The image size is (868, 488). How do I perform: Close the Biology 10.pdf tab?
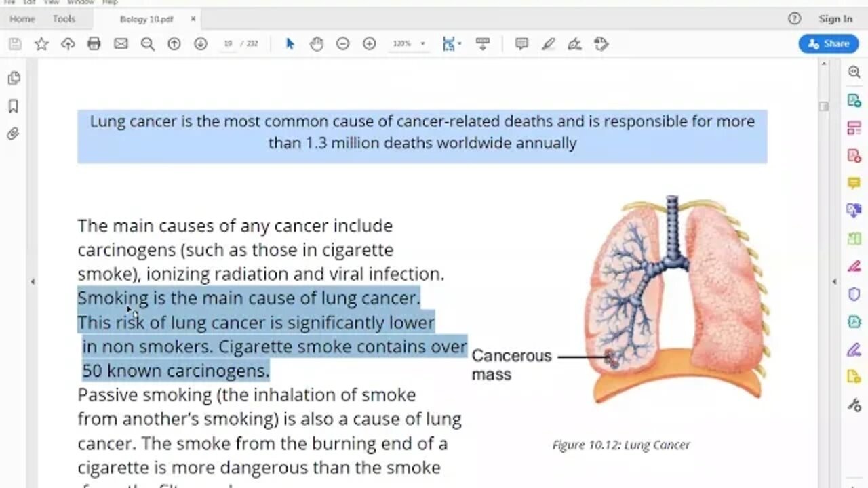(x=193, y=19)
